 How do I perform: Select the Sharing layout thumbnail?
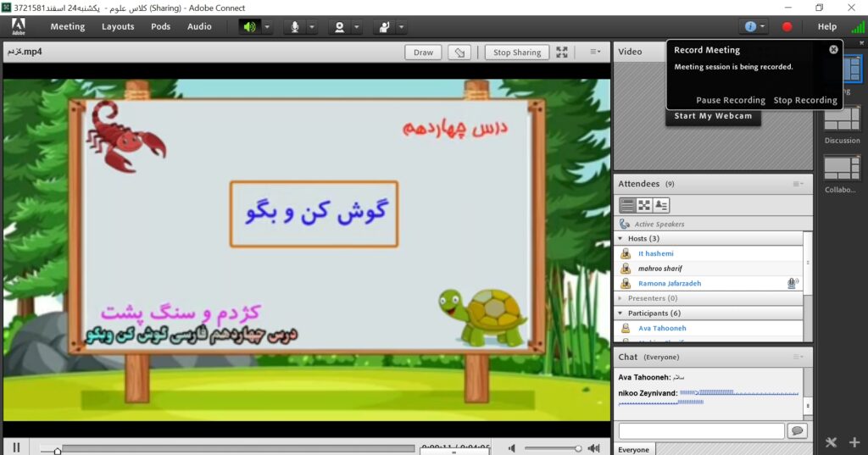click(851, 69)
